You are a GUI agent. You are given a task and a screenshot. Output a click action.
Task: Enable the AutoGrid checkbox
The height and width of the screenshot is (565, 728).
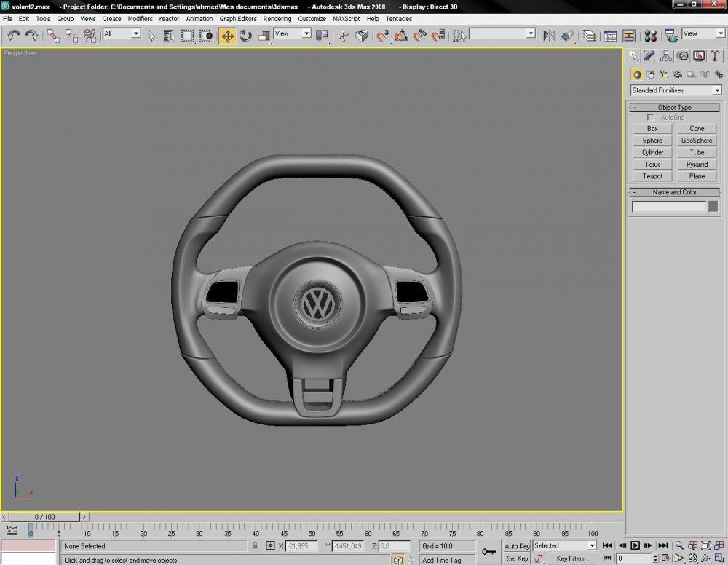(x=650, y=117)
